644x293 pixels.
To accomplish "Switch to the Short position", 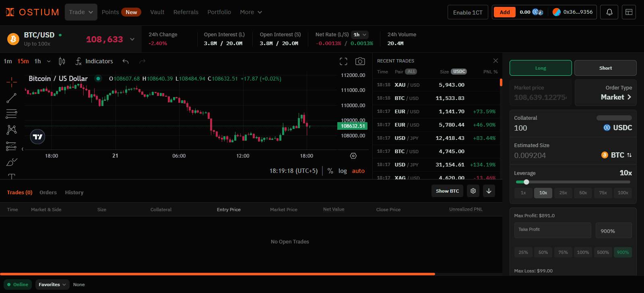I will (x=605, y=68).
